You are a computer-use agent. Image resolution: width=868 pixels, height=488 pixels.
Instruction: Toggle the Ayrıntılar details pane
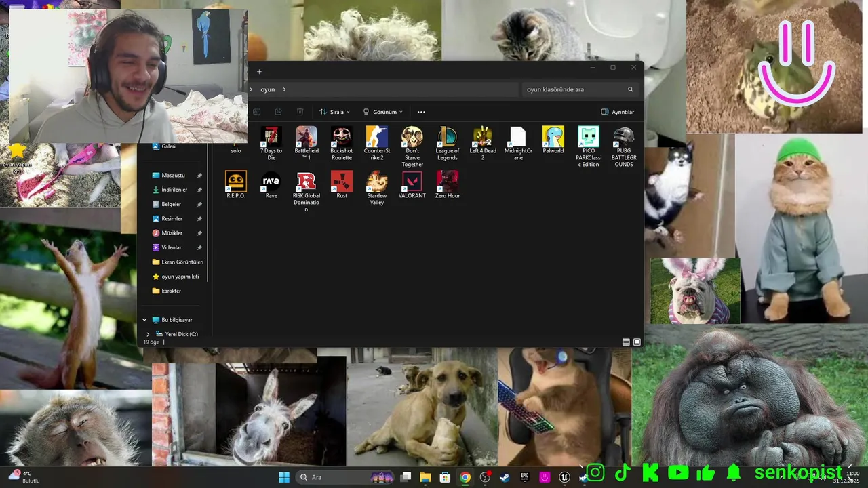pyautogui.click(x=618, y=112)
